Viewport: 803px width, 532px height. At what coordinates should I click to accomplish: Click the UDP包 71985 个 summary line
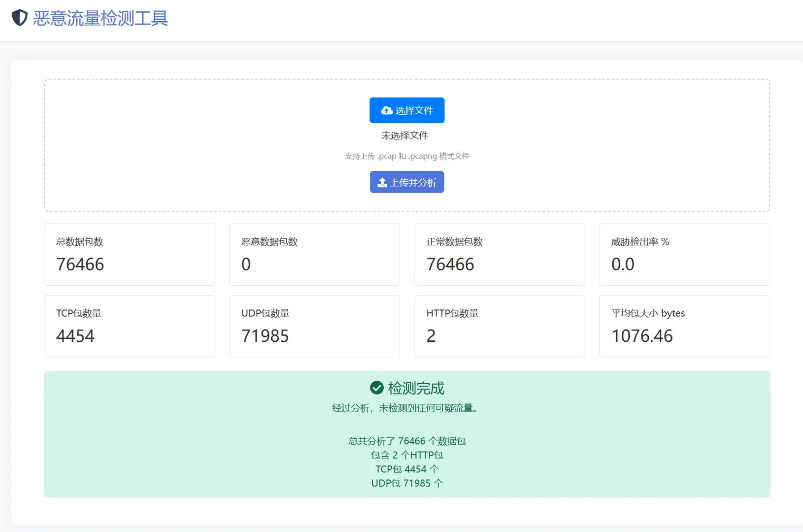[x=407, y=483]
